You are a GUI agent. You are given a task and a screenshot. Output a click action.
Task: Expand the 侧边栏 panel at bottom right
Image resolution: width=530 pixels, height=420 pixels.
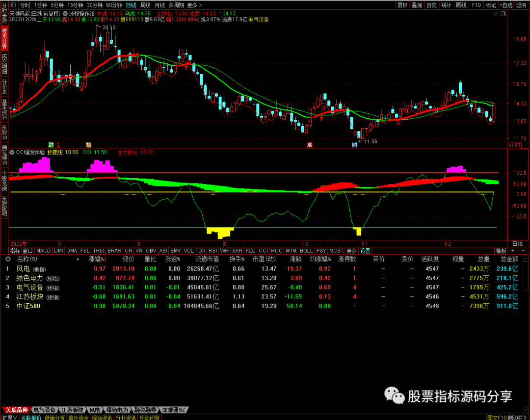(518, 417)
